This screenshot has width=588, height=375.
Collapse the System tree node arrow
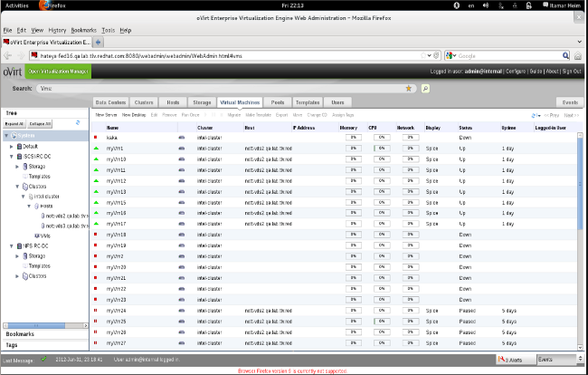pyautogui.click(x=6, y=135)
